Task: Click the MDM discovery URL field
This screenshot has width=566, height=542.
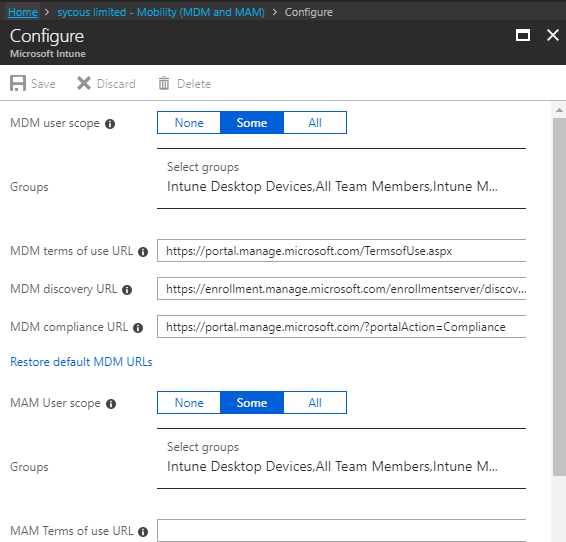Action: click(341, 288)
